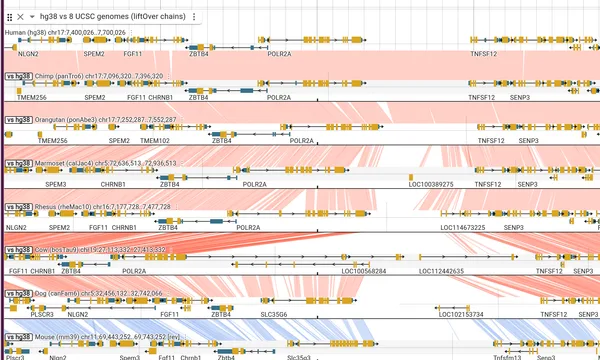Select Orangutan (ponAbe3) chr17 location label
The width and height of the screenshot is (600, 360).
coord(106,120)
